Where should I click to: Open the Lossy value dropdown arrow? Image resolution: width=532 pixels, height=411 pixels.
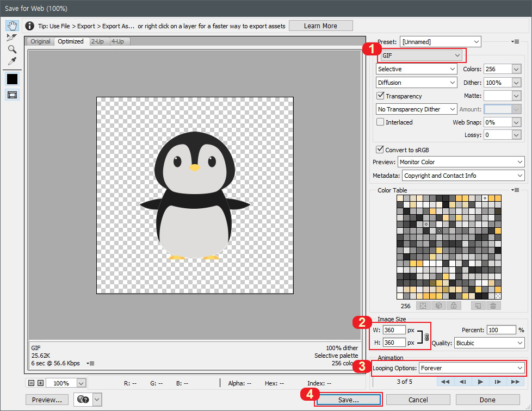coord(516,135)
